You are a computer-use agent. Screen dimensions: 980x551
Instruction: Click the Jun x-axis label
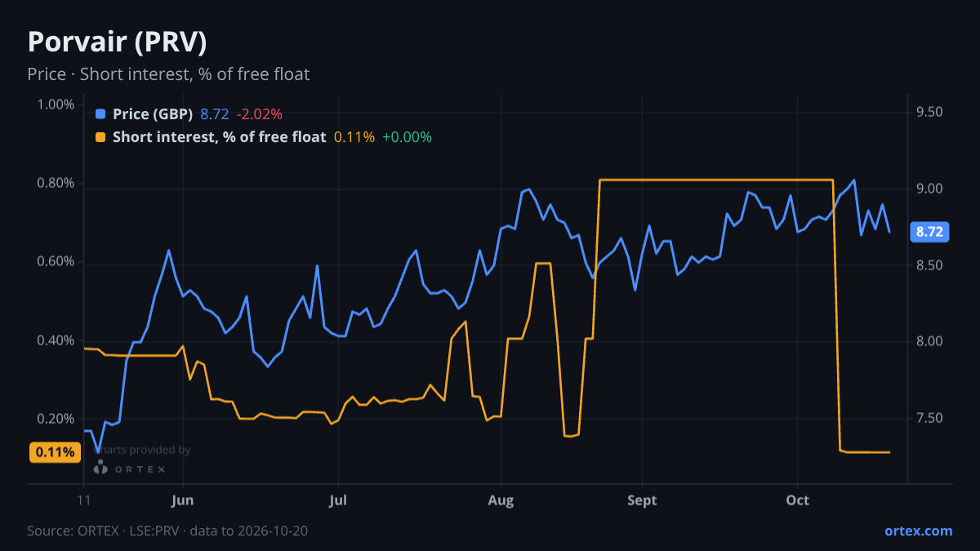pyautogui.click(x=184, y=500)
